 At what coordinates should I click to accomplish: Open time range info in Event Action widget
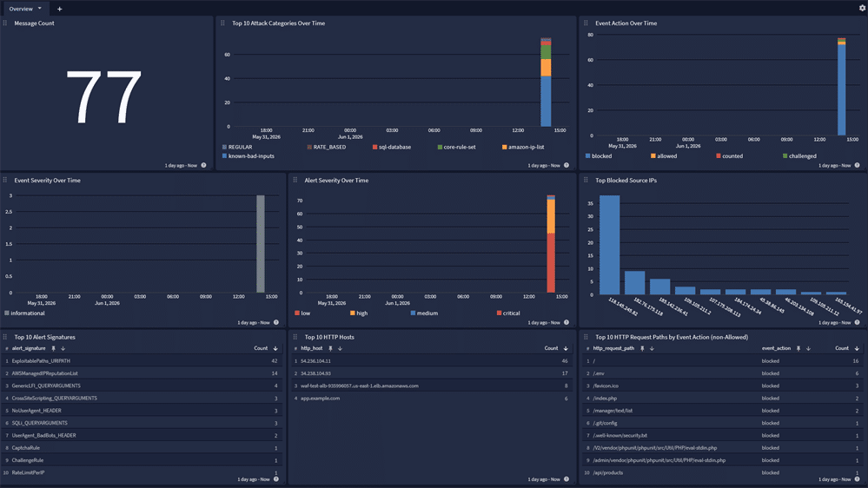[857, 166]
